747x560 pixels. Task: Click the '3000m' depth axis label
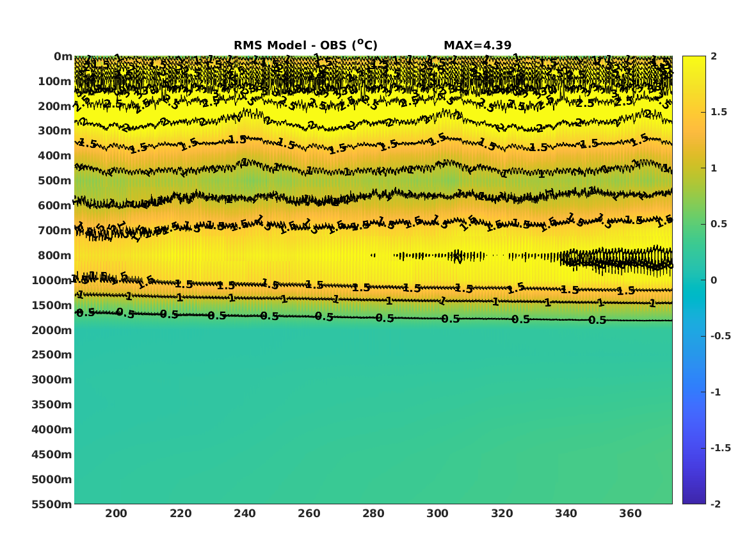pos(52,380)
